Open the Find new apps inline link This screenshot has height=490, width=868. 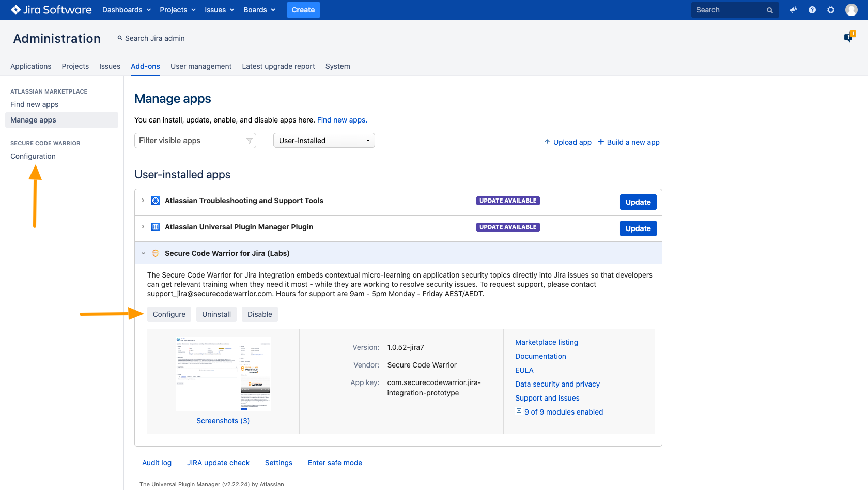[342, 120]
